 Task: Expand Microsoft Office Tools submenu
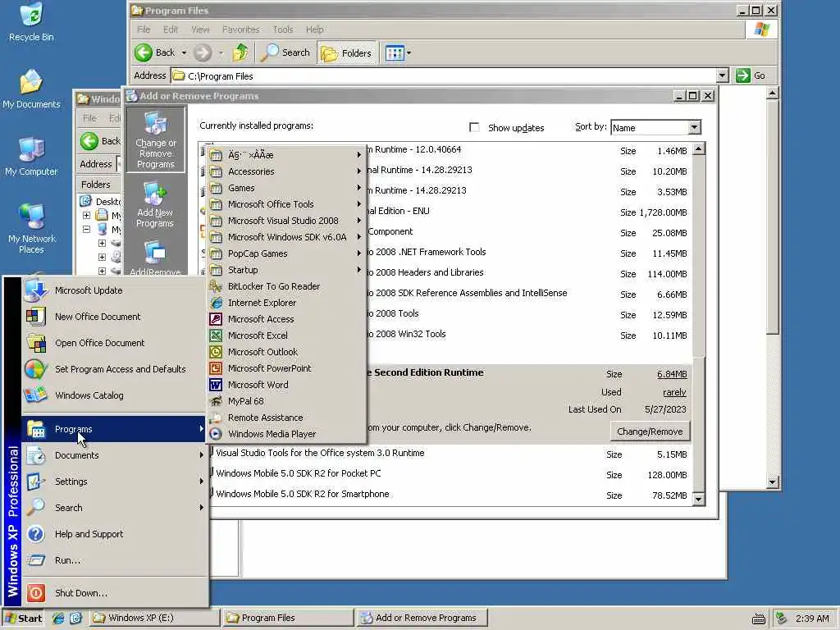286,204
